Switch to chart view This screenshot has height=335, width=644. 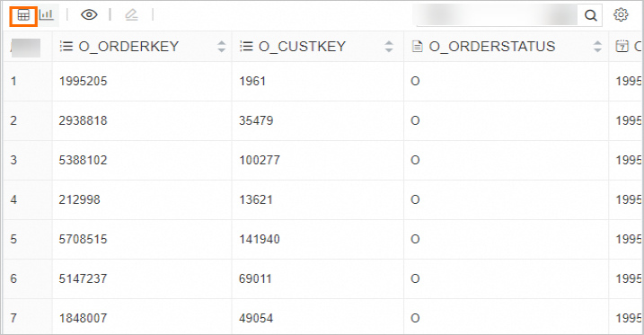pos(47,15)
